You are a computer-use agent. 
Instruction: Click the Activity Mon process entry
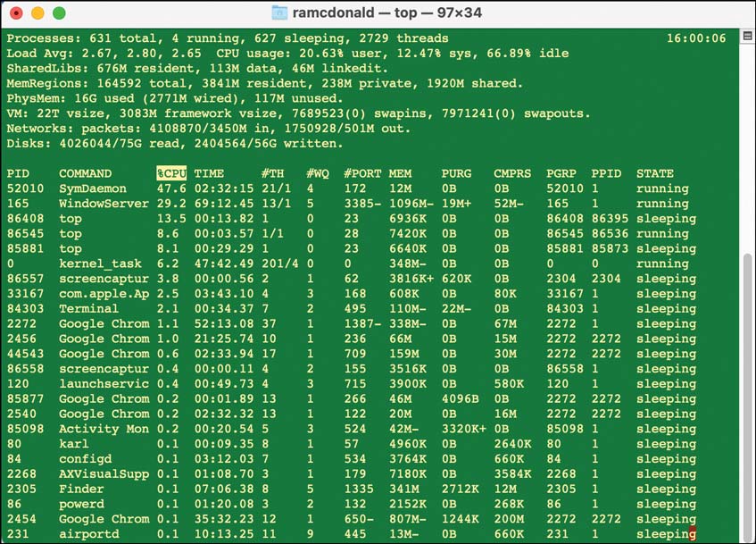point(104,429)
